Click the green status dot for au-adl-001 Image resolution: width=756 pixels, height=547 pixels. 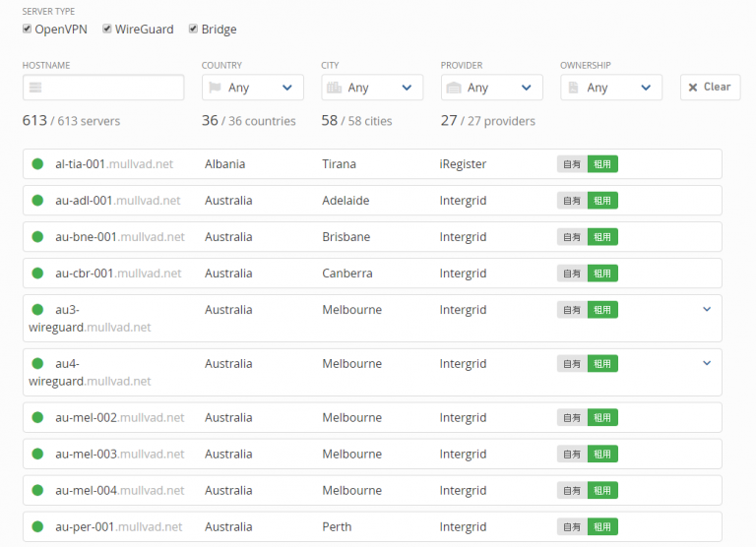click(x=37, y=201)
